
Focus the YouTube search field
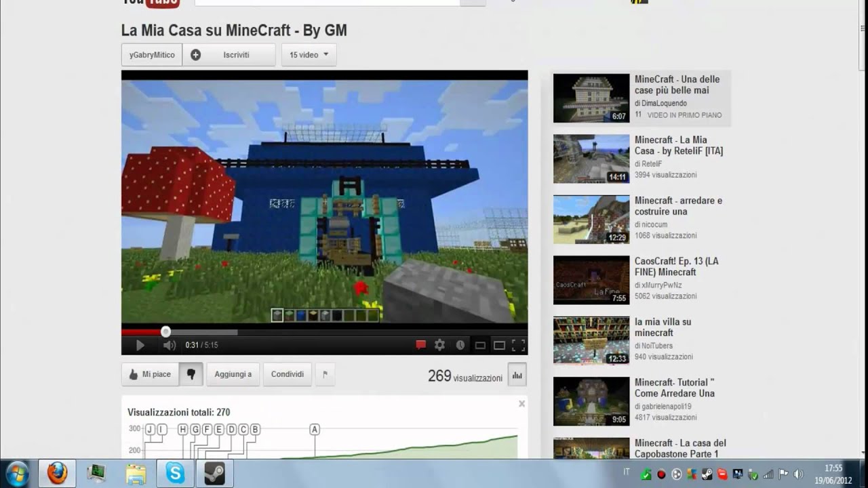pyautogui.click(x=327, y=2)
